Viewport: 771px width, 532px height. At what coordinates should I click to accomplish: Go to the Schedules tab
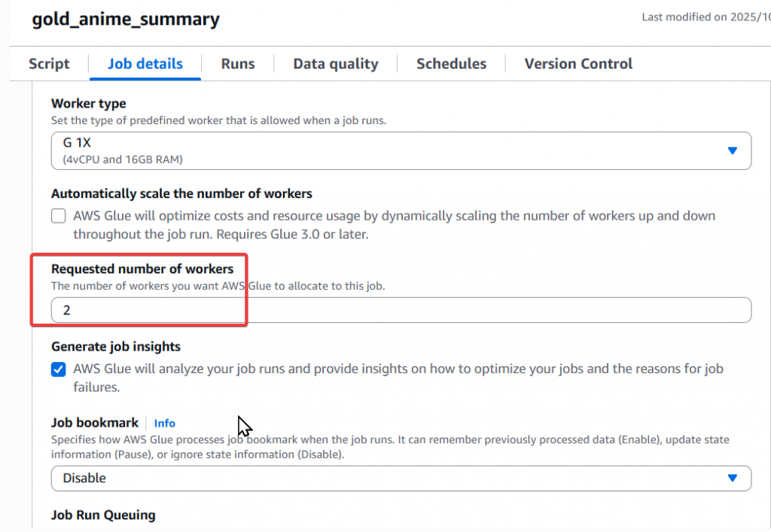(x=452, y=64)
